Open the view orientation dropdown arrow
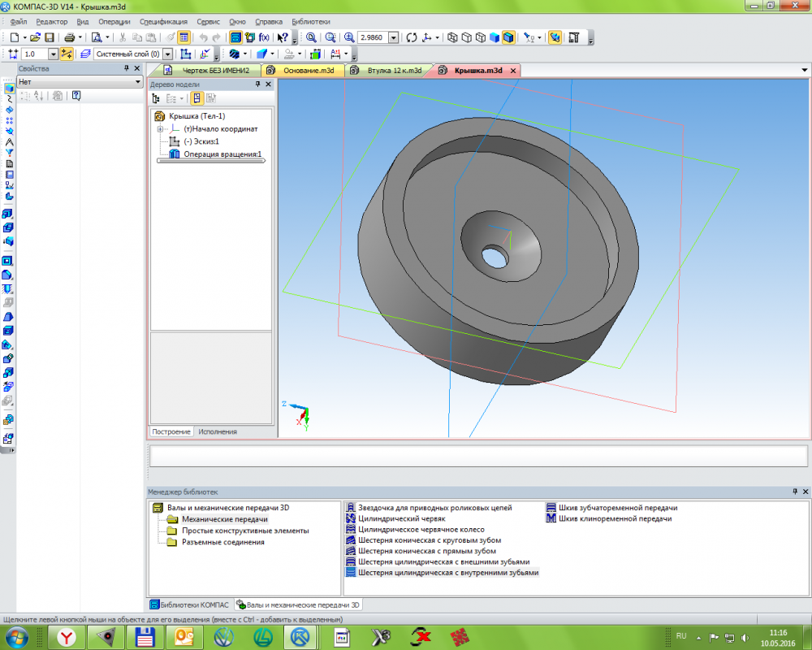Viewport: 812px width, 650px height. point(437,37)
